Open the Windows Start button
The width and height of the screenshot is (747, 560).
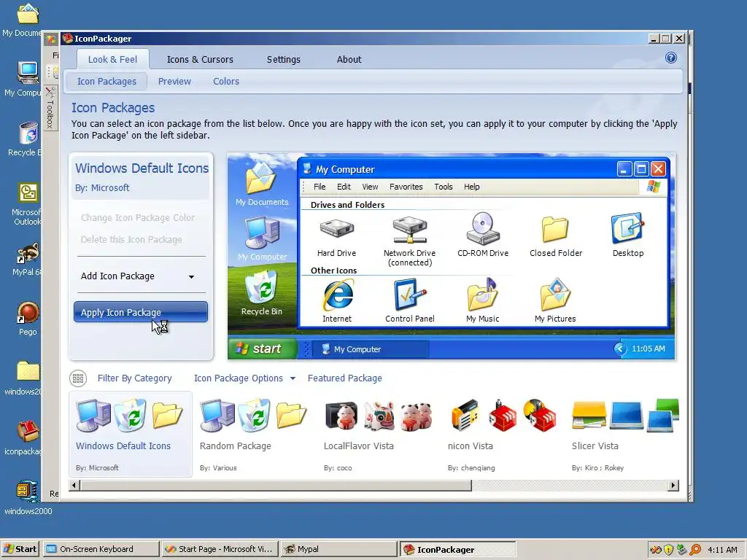tap(20, 549)
